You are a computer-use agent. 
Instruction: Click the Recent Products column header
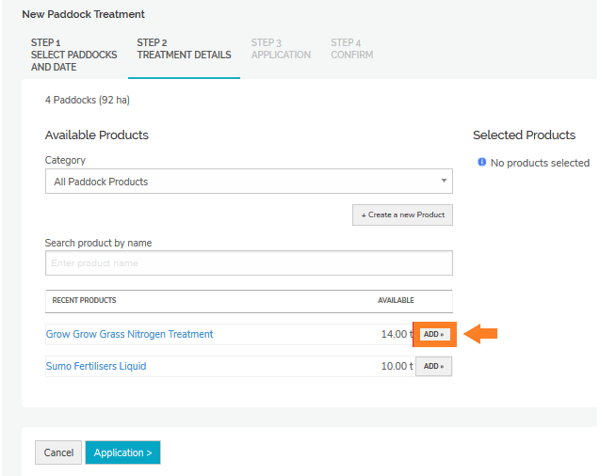tap(84, 300)
